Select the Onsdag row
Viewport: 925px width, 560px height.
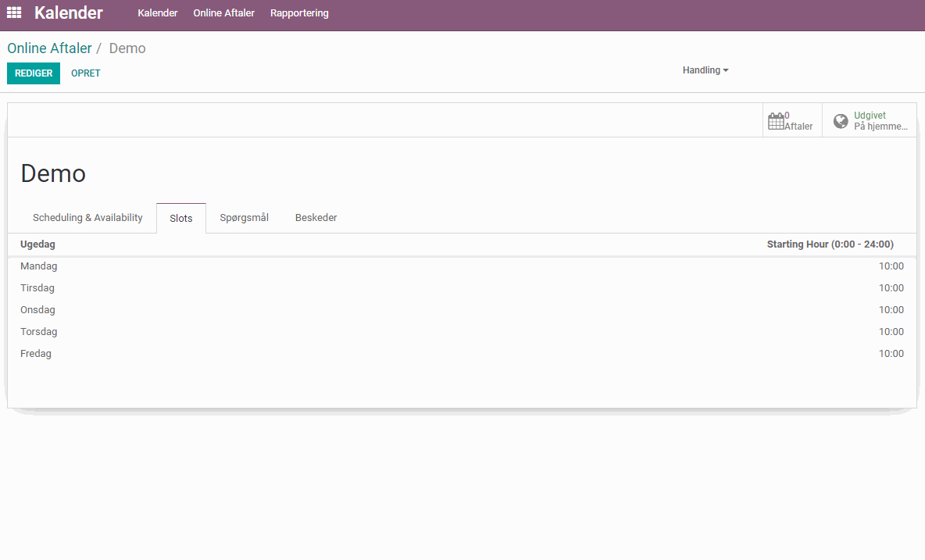pyautogui.click(x=462, y=309)
